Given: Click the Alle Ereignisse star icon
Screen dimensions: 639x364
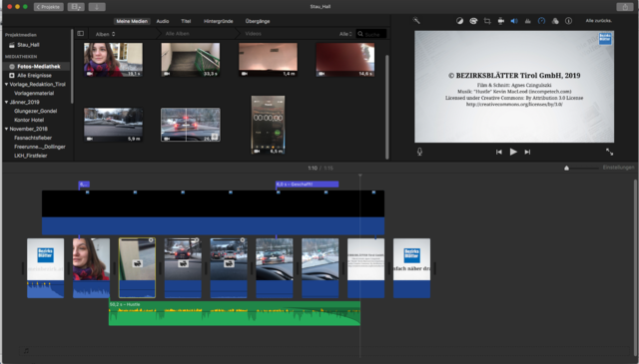Looking at the screenshot, I should pos(12,76).
